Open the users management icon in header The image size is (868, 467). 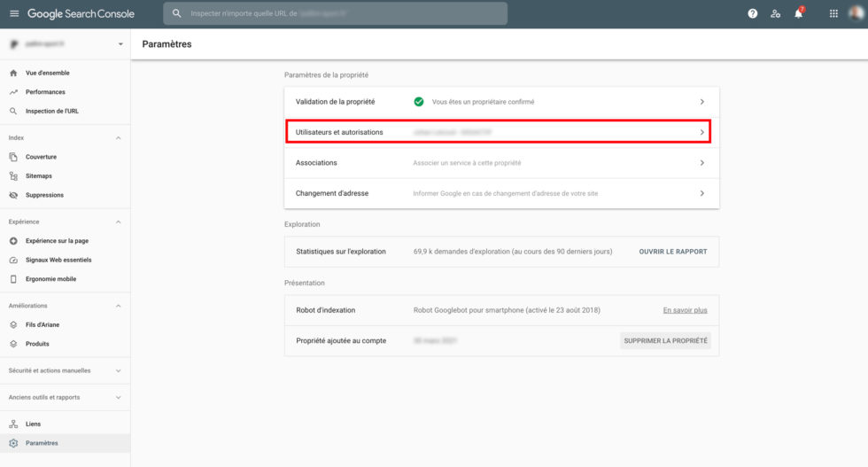pos(775,14)
